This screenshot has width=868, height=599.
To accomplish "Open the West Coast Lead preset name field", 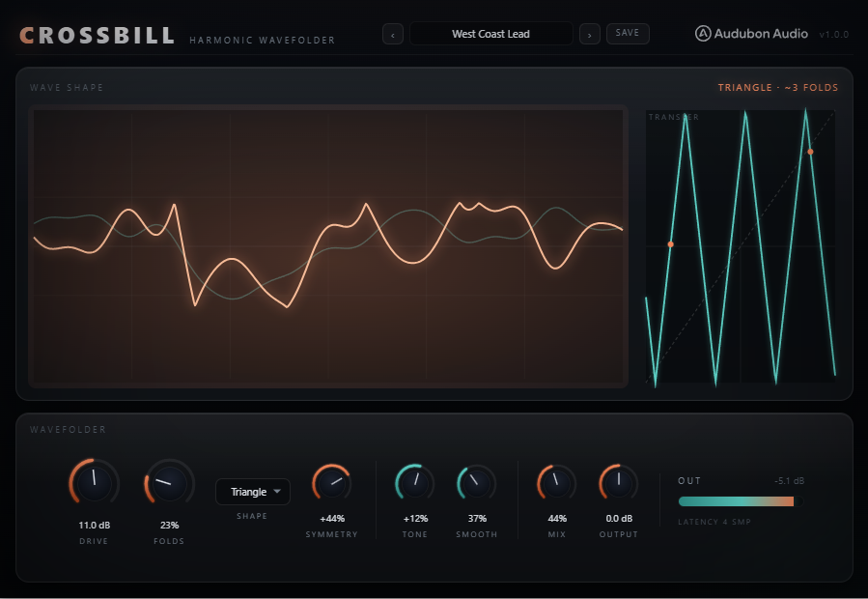I will [x=491, y=34].
